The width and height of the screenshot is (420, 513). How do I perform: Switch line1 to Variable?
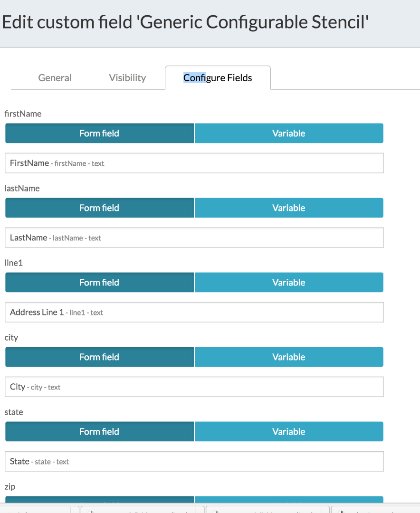pos(289,282)
